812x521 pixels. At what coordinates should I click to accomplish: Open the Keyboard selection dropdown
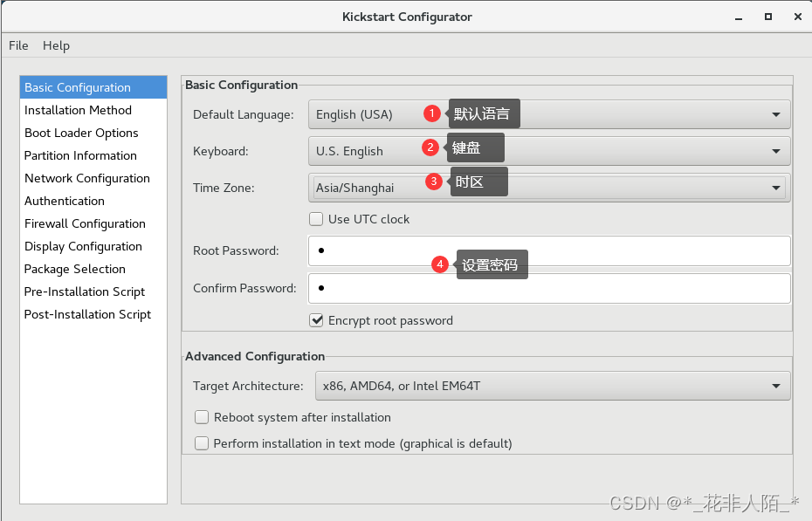pos(774,151)
